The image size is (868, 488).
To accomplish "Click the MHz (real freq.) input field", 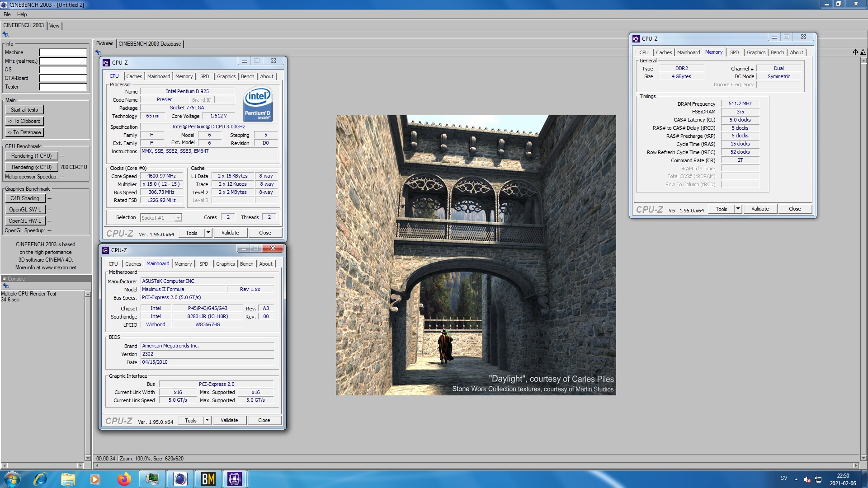I will tap(63, 61).
